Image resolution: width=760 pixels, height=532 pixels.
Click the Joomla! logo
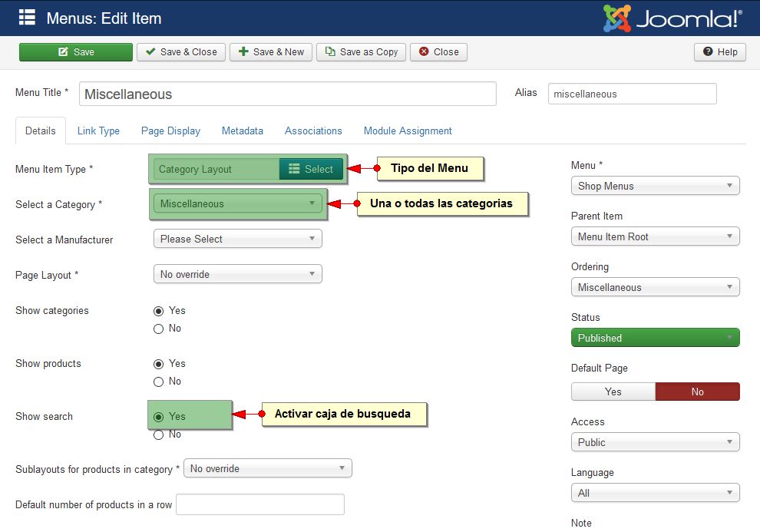pyautogui.click(x=672, y=18)
